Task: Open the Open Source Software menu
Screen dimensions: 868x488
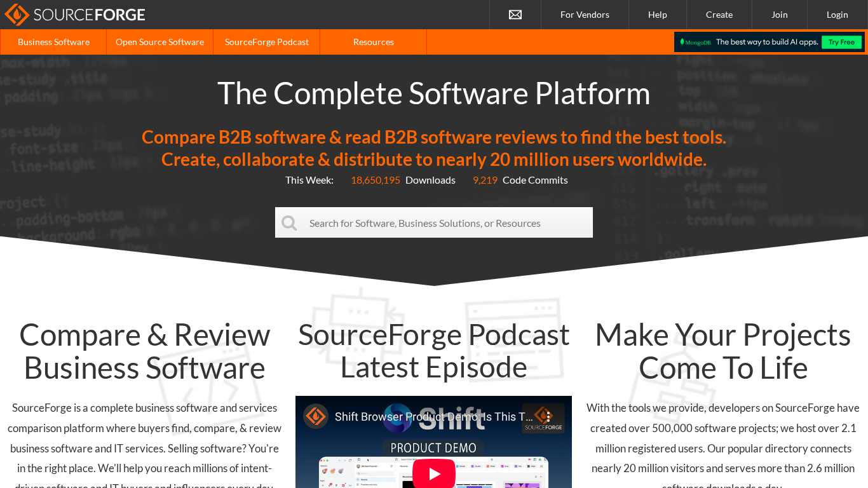Action: pyautogui.click(x=160, y=42)
